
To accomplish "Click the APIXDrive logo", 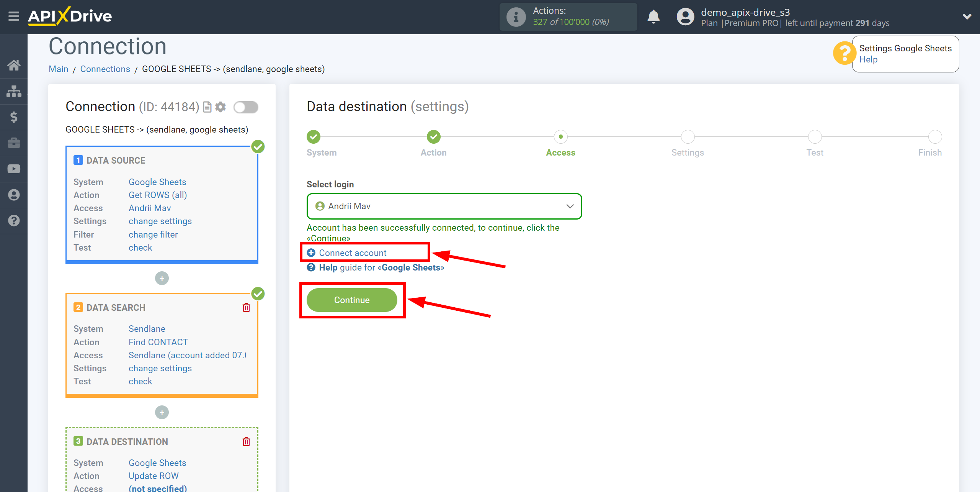I will click(70, 16).
